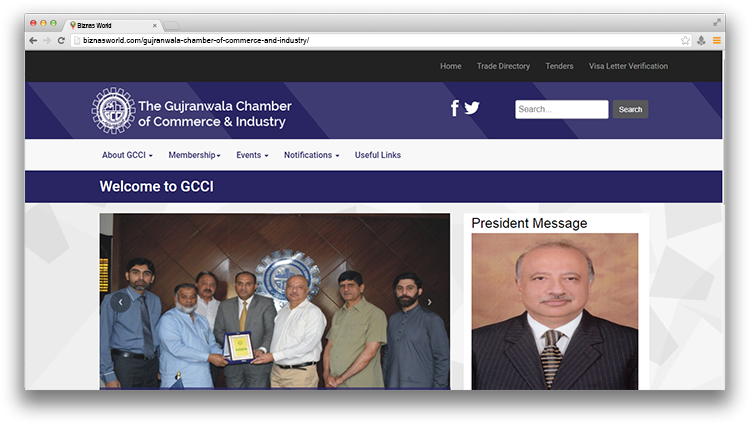Screen dimensions: 750x425
Task: Expand the Membership dropdown menu
Action: pos(194,155)
